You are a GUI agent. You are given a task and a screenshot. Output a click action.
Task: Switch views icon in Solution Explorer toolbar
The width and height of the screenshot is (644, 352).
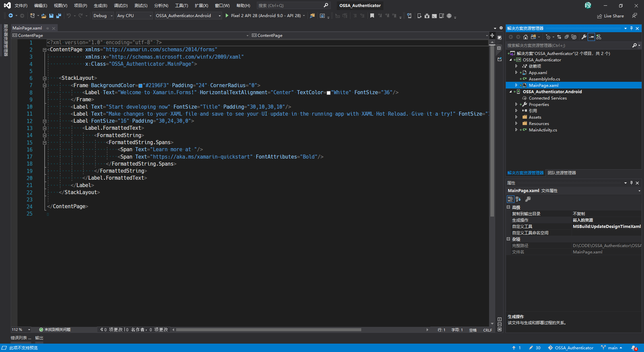coord(533,37)
